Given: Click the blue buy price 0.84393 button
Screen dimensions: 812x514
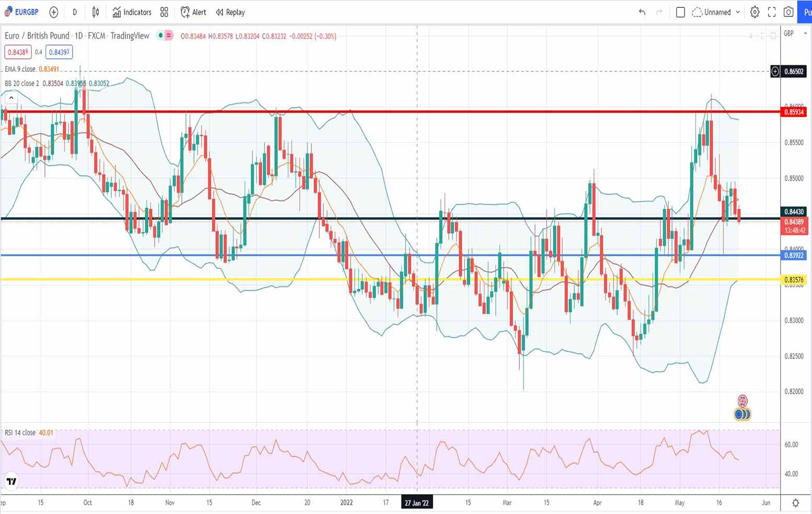Looking at the screenshot, I should [59, 52].
